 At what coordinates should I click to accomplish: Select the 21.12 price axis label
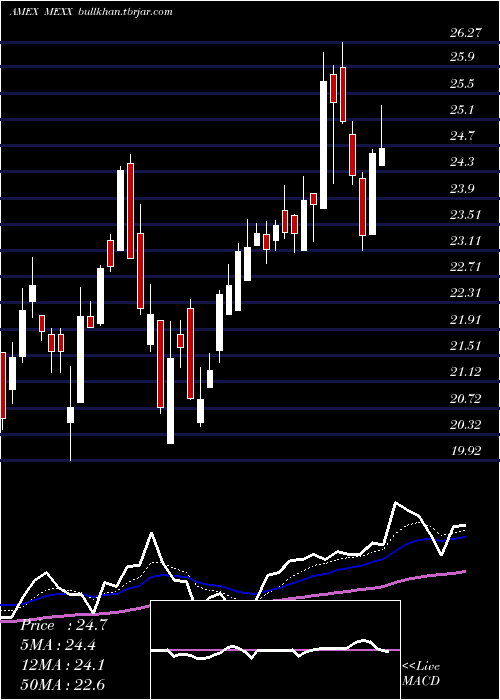tap(466, 371)
